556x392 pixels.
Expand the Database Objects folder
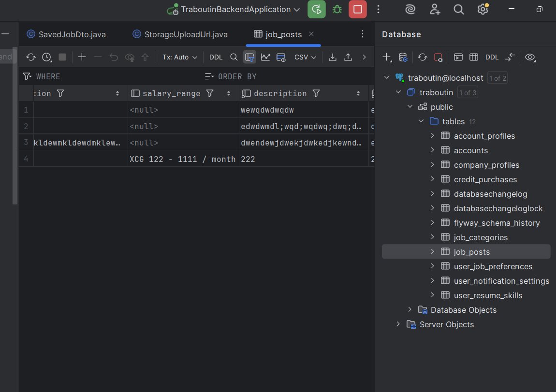pyautogui.click(x=410, y=309)
